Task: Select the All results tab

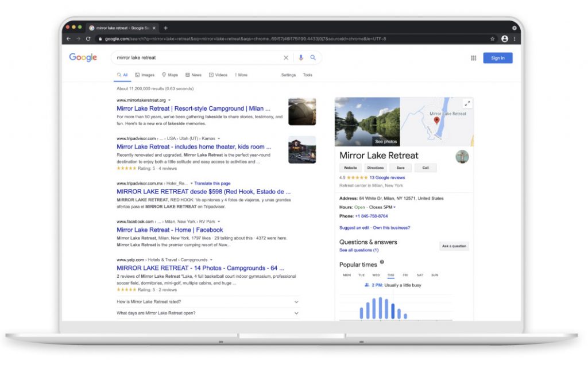Action: tap(122, 75)
